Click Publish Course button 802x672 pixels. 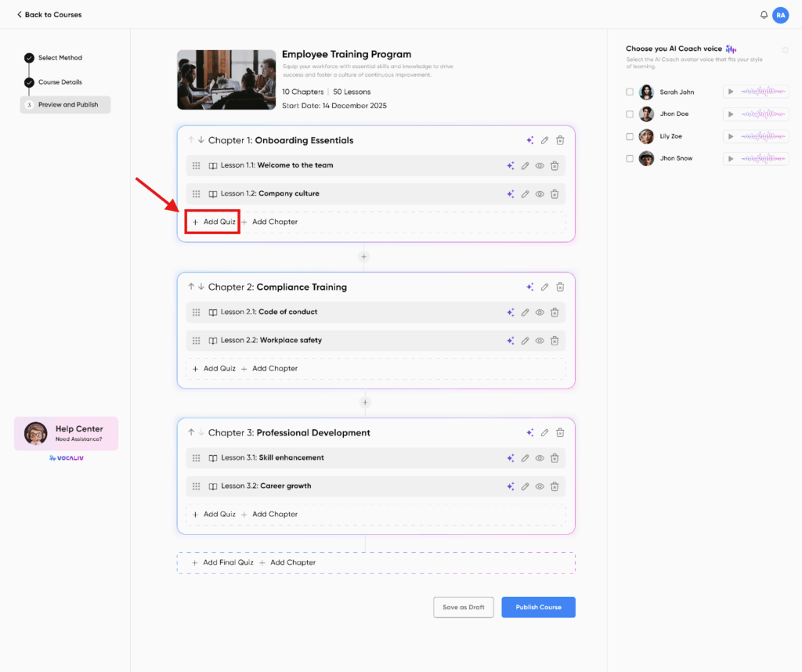(538, 607)
